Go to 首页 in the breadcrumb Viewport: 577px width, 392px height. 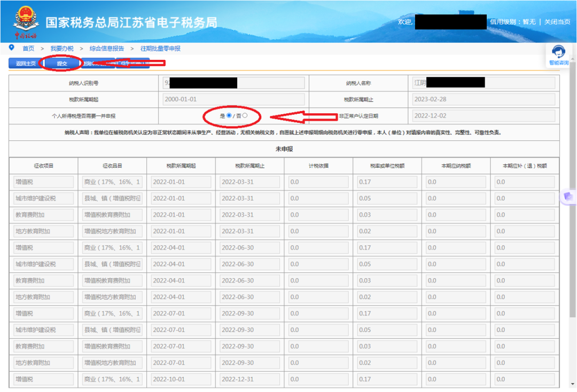pos(28,49)
